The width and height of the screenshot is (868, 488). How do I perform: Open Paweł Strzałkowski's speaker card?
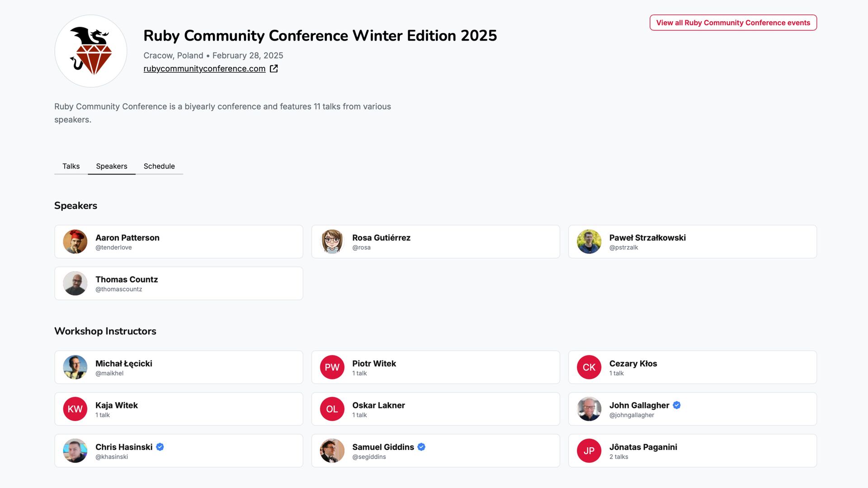coord(692,242)
